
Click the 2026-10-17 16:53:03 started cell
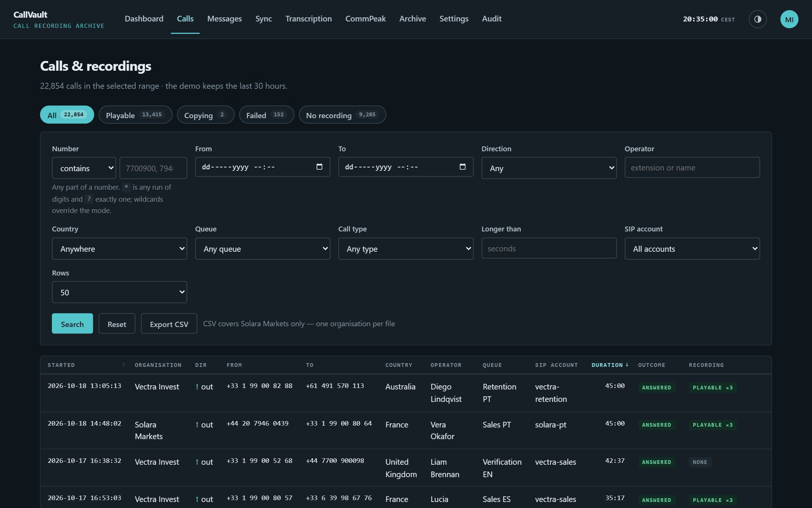pyautogui.click(x=85, y=498)
